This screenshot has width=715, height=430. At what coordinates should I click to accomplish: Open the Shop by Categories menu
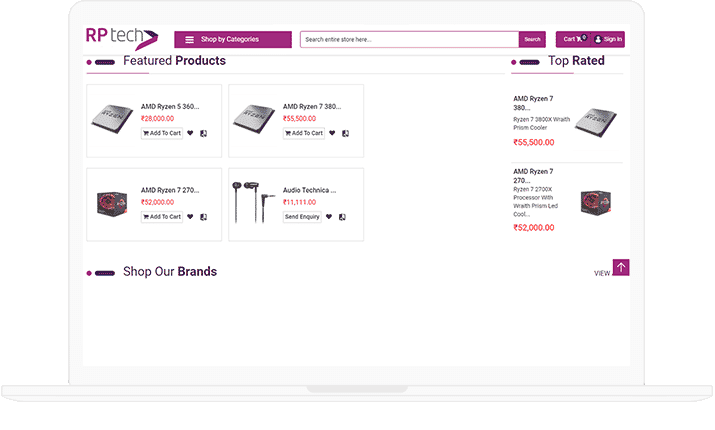pos(229,40)
